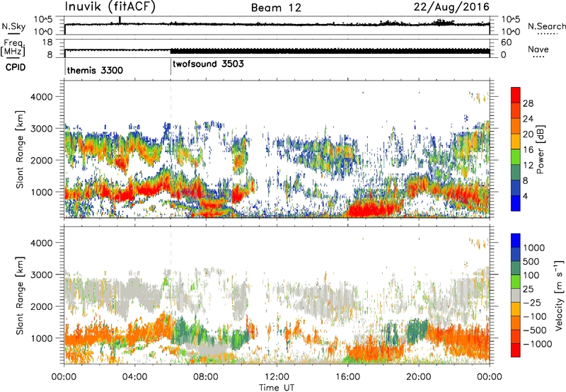This screenshot has width=566, height=392.
Task: Click the '1000' velocity colorbar tick label
Action: (534, 248)
